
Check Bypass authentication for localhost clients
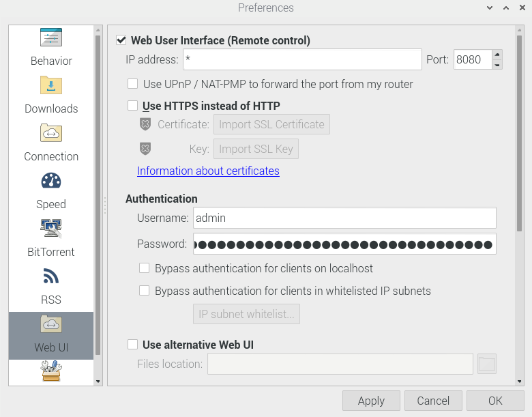144,268
